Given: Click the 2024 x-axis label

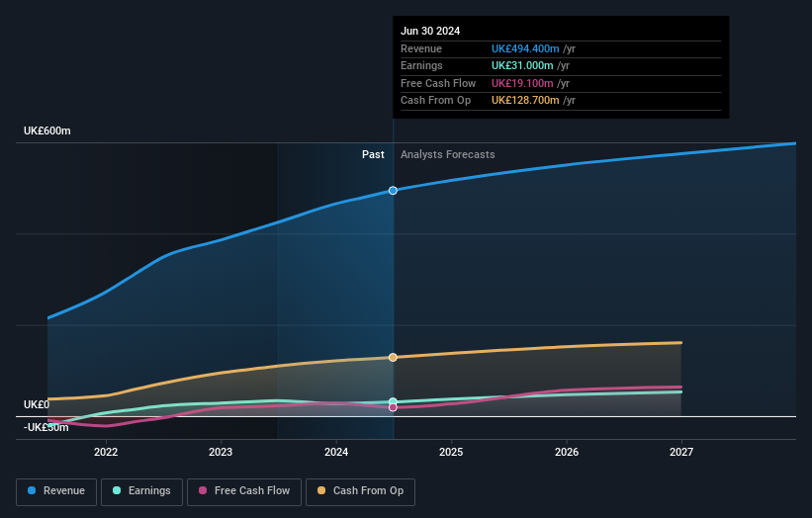Looking at the screenshot, I should (x=336, y=452).
